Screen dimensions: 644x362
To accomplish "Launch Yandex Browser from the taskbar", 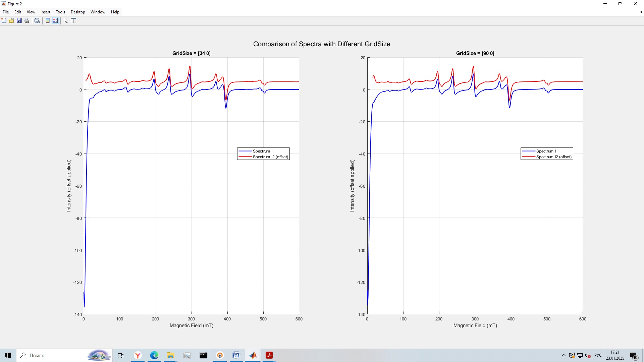I will (138, 355).
